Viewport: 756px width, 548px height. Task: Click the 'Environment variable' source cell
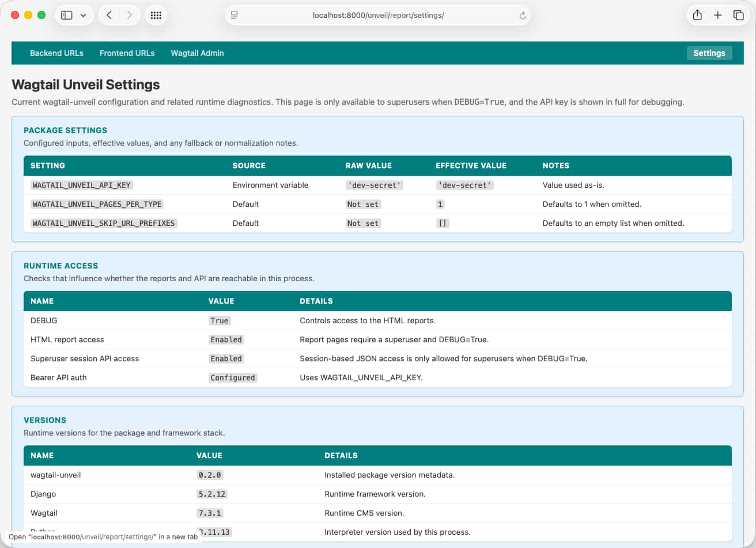pos(270,185)
